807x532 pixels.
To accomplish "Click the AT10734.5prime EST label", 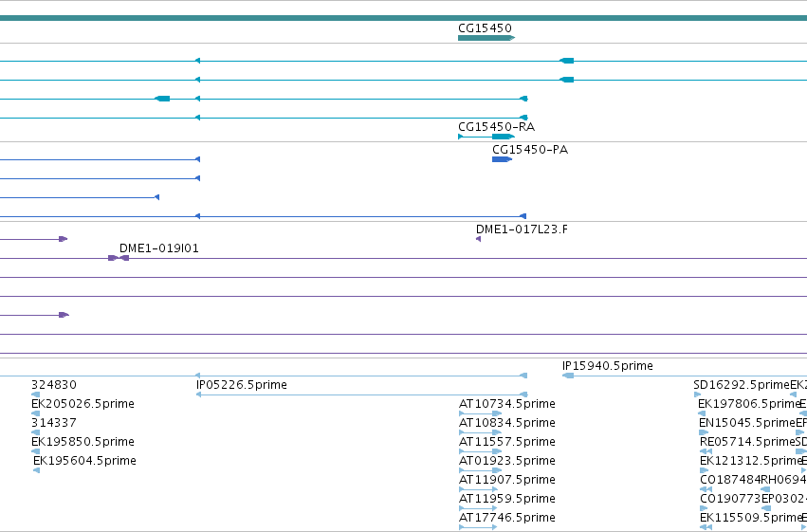I will (507, 404).
